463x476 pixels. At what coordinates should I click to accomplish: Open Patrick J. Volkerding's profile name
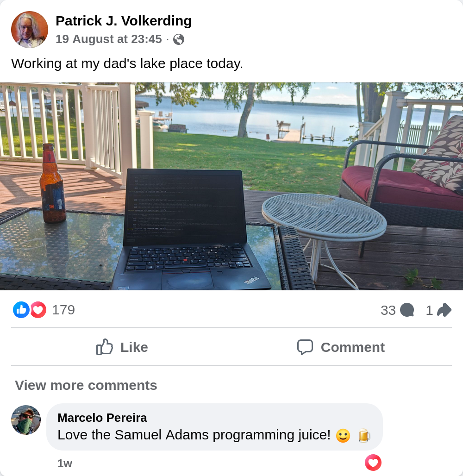pyautogui.click(x=124, y=21)
